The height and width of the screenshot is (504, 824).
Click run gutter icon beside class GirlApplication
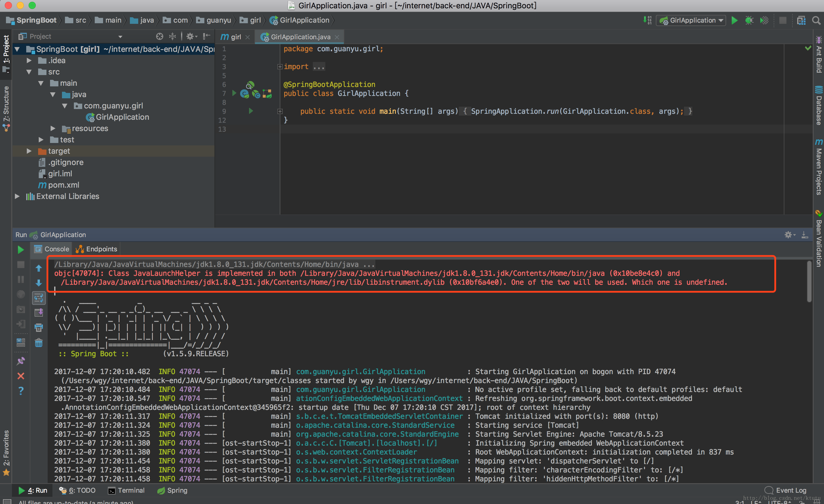234,93
